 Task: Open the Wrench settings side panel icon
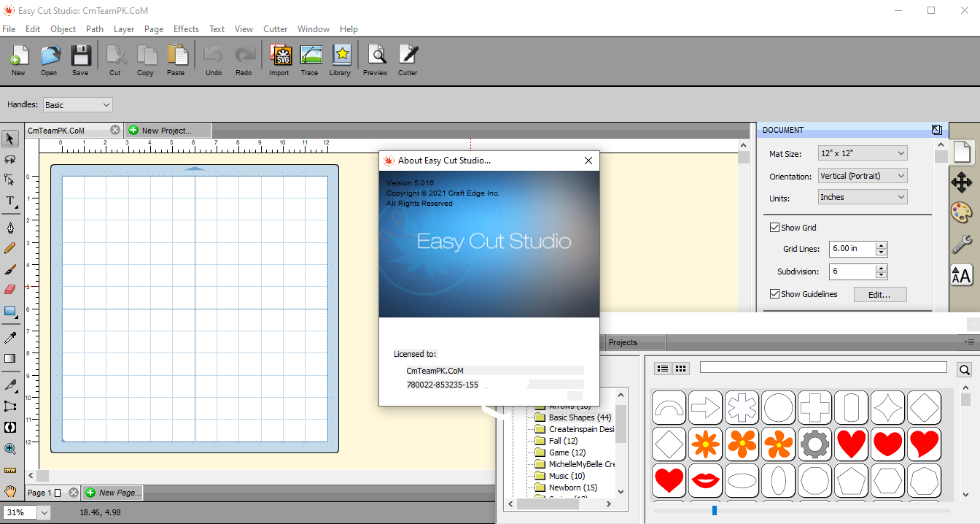(962, 244)
